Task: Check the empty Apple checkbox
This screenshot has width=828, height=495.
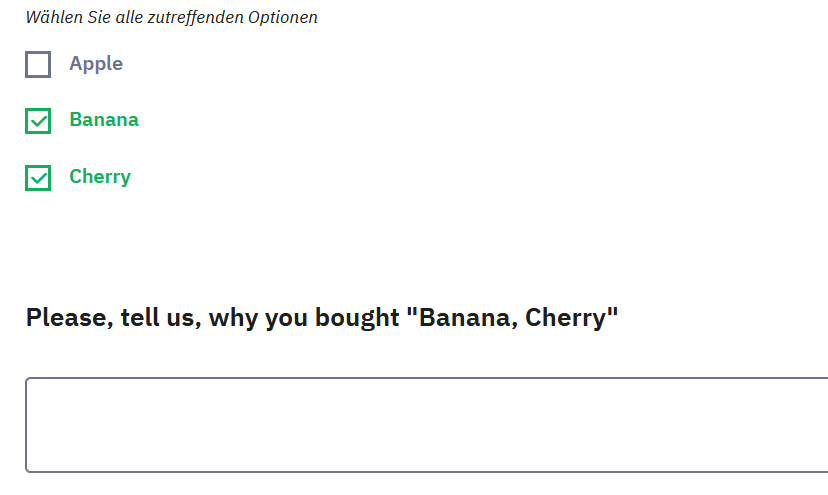Action: point(38,65)
